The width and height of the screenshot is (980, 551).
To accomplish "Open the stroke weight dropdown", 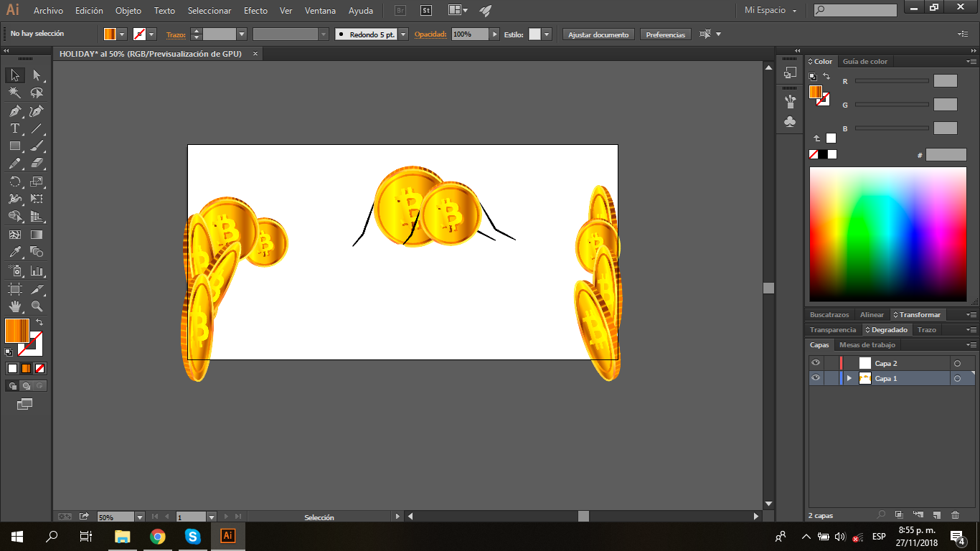I will pyautogui.click(x=242, y=34).
